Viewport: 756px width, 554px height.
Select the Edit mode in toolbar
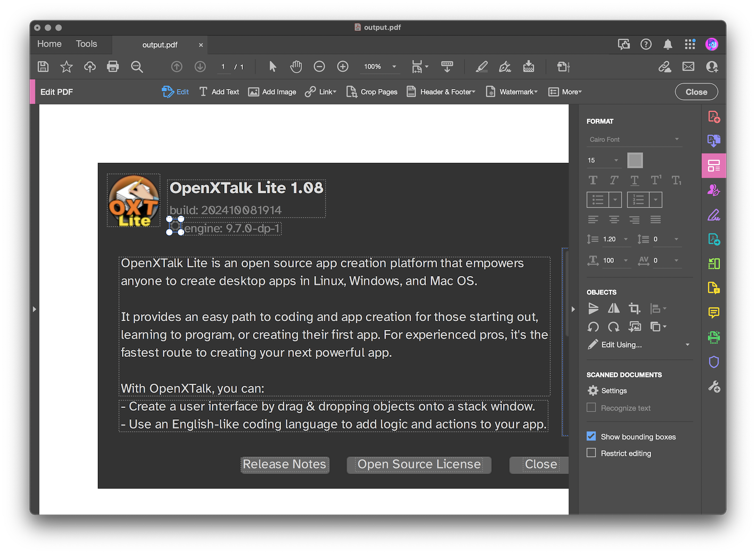(175, 92)
